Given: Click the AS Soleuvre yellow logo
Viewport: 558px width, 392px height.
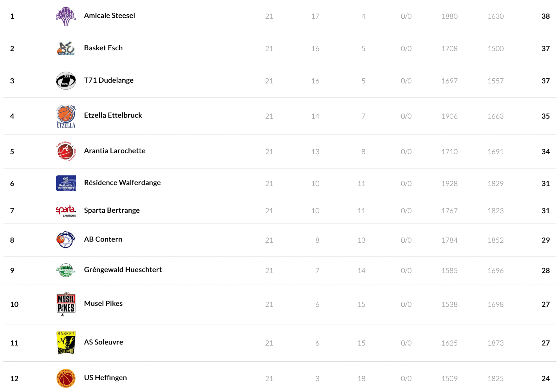Looking at the screenshot, I should point(66,343).
